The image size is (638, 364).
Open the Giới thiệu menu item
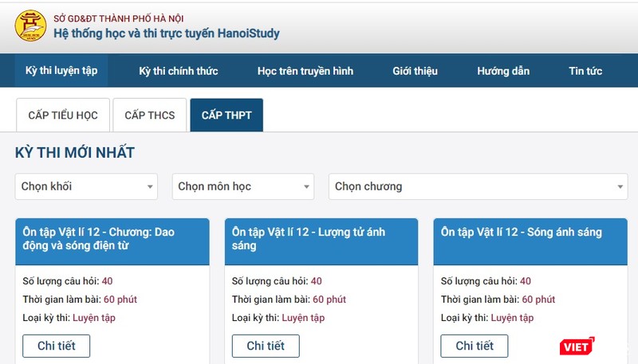[415, 71]
